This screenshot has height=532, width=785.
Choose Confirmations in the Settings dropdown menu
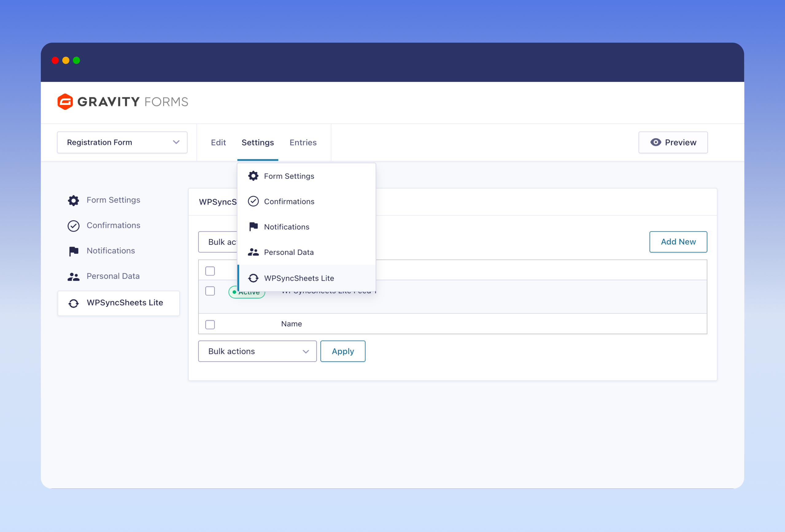[307, 201]
